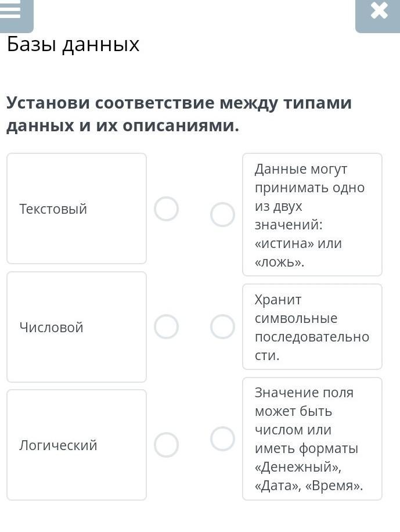Select the circle beside the символьные последовательности description
Screen dimensions: 400x532
tap(222, 327)
